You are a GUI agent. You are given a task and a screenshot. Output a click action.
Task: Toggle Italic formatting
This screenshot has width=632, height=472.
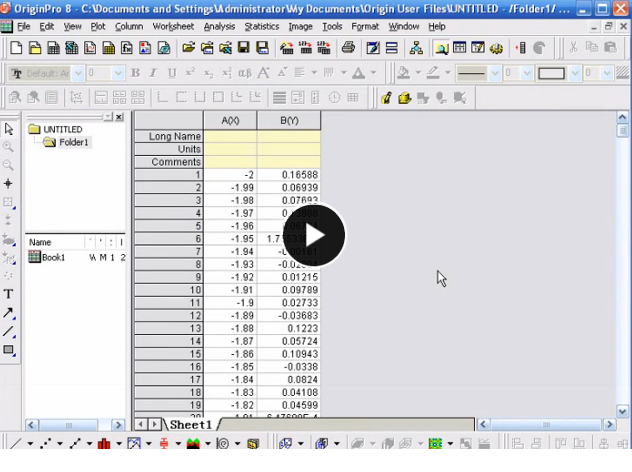pos(154,73)
